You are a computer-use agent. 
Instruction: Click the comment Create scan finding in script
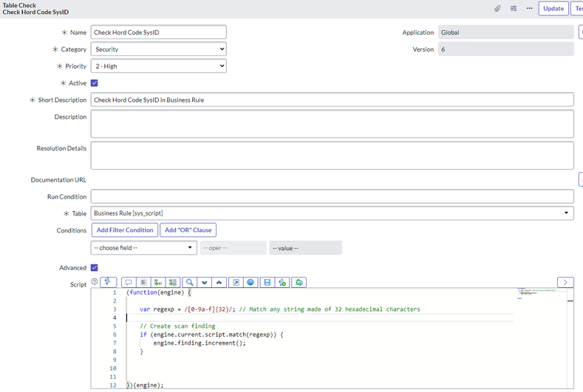click(x=177, y=326)
